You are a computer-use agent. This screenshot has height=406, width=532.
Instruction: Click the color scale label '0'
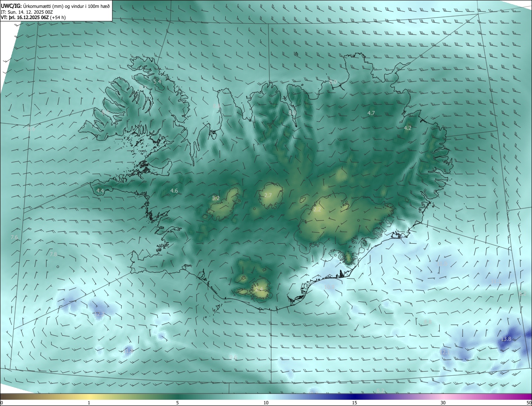click(x=1, y=403)
